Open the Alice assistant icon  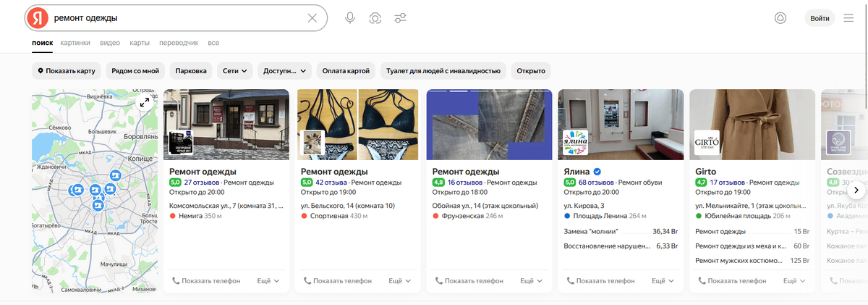780,18
